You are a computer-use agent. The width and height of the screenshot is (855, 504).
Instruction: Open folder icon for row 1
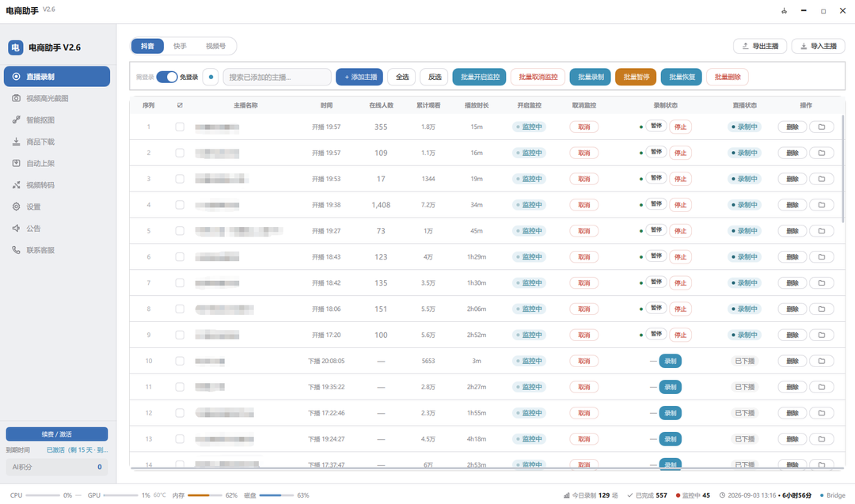[x=821, y=127]
